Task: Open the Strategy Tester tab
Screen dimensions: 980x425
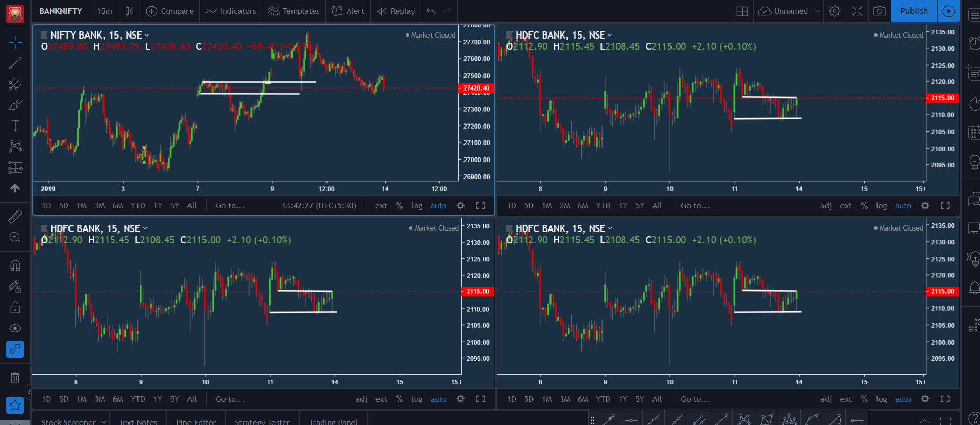Action: (x=262, y=421)
